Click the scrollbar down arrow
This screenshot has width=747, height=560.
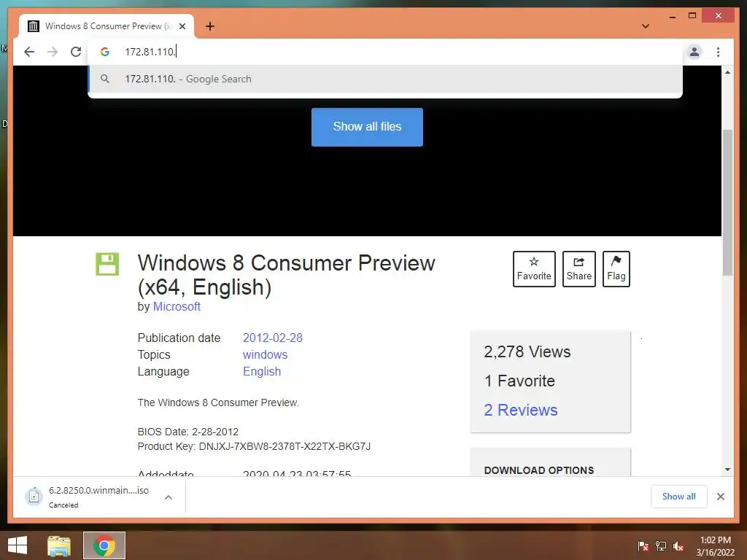727,470
